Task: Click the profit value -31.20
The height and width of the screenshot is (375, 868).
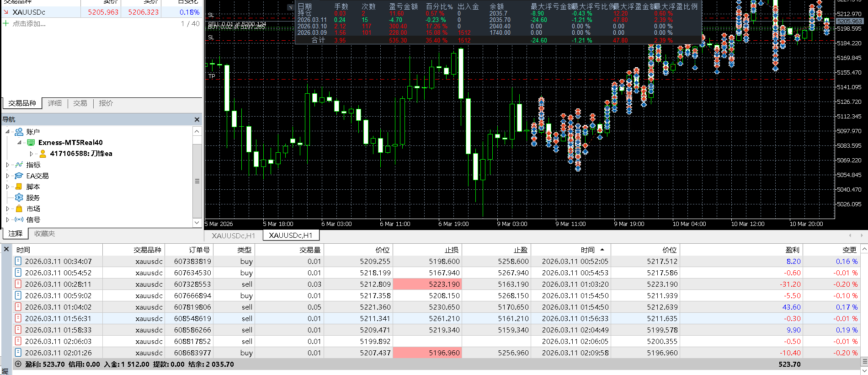Action: click(790, 284)
